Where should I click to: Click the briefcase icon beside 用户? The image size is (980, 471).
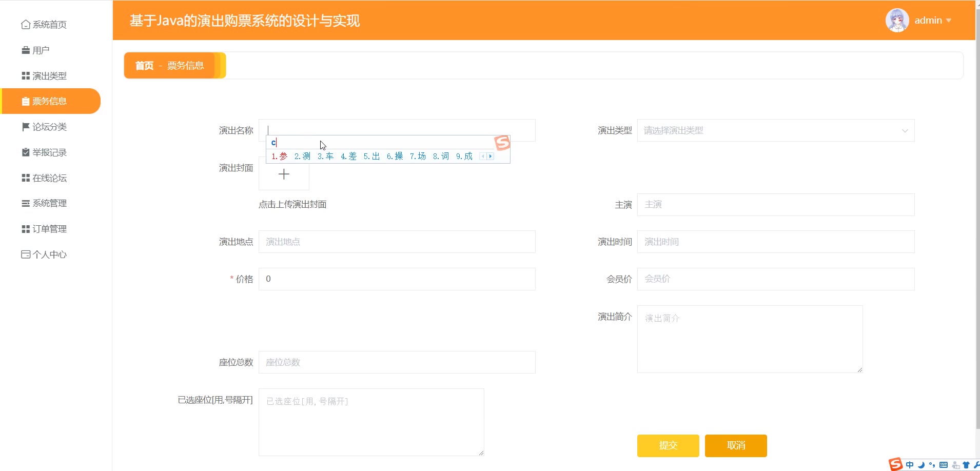point(25,50)
